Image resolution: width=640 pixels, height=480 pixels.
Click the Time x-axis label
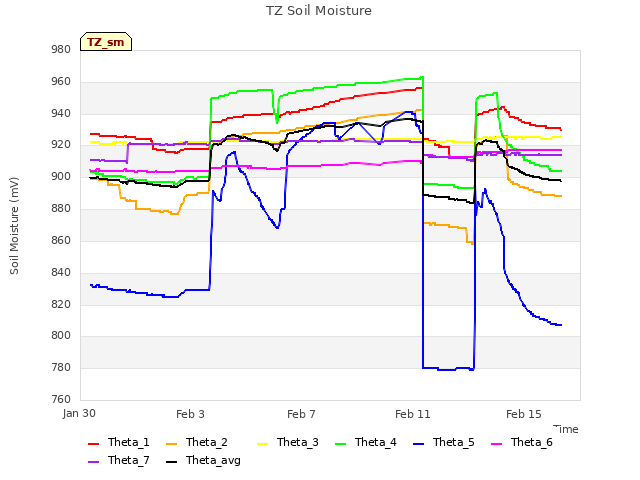[566, 429]
